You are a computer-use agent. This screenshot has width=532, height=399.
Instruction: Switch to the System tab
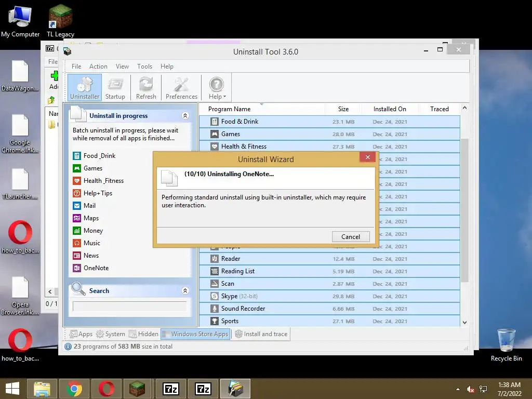111,334
